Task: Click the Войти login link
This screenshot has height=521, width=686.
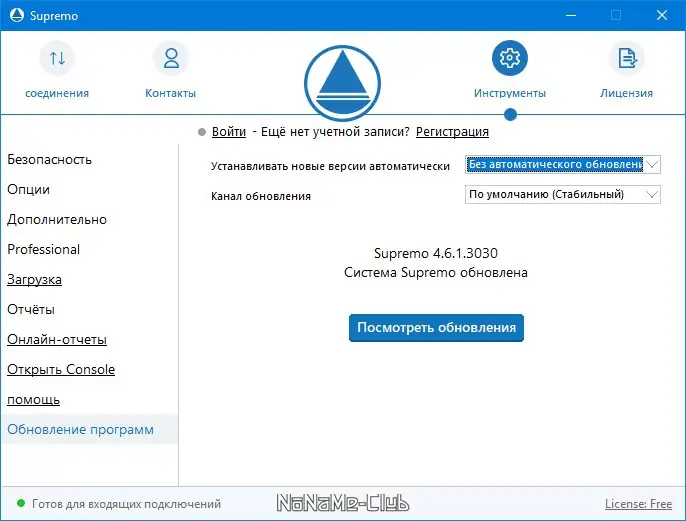Action: pos(229,132)
